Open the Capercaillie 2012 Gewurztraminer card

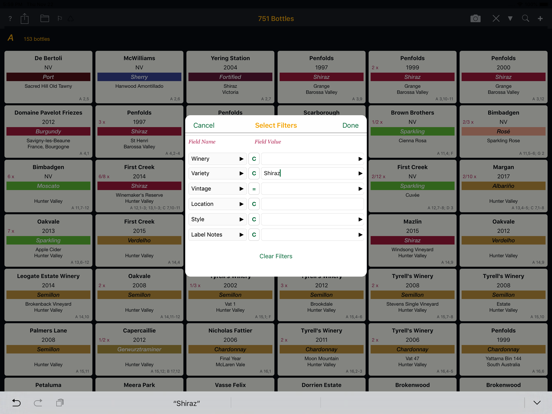[x=139, y=350]
